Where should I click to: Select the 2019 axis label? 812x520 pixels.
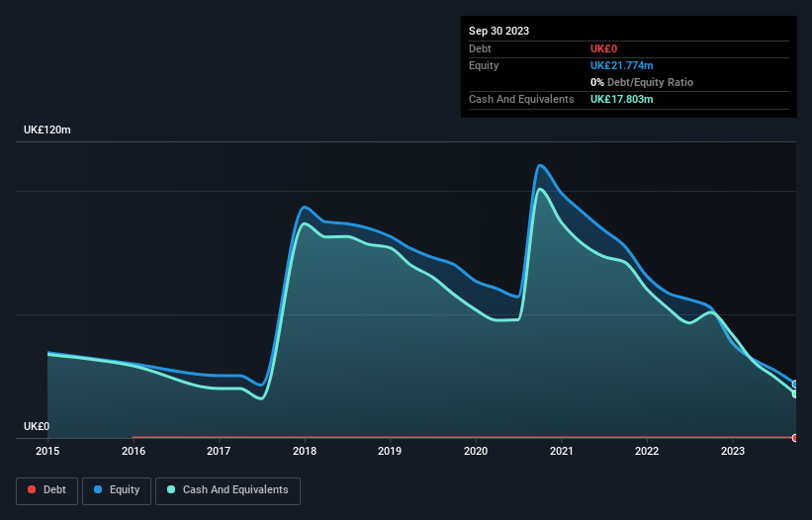(x=390, y=451)
